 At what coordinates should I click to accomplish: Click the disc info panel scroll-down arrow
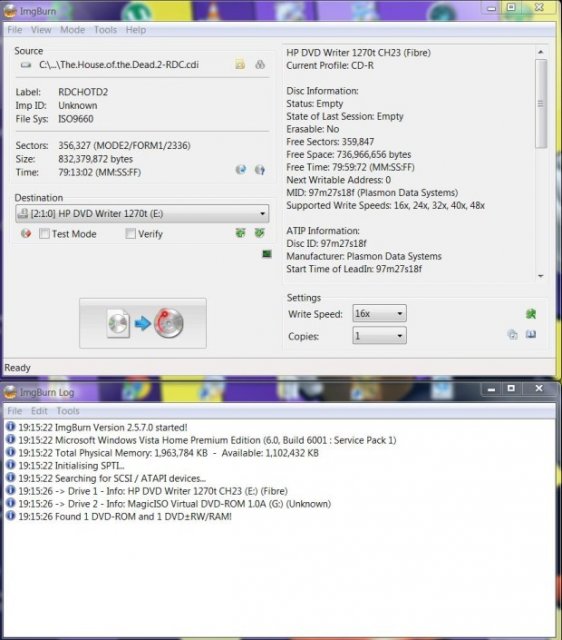[x=541, y=276]
